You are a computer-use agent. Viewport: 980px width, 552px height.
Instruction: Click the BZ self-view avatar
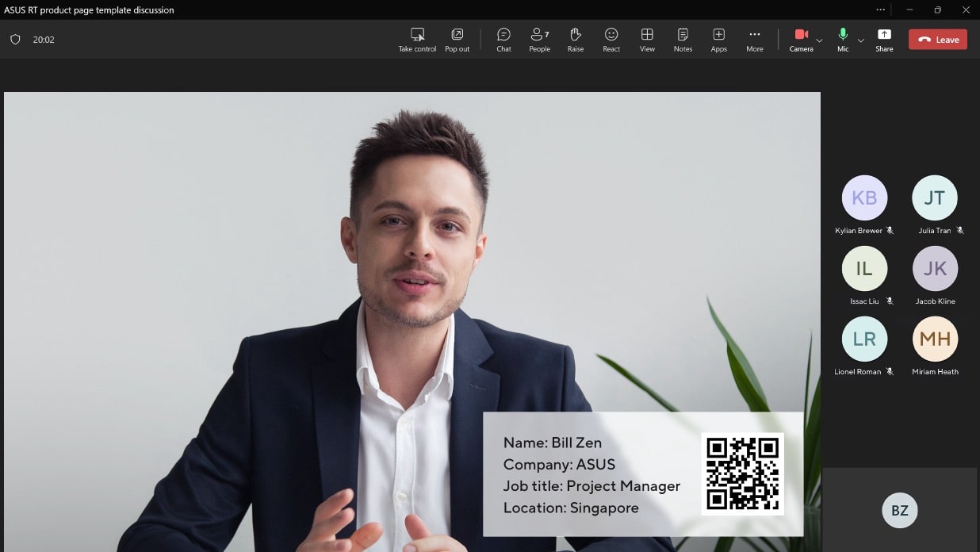click(x=900, y=511)
